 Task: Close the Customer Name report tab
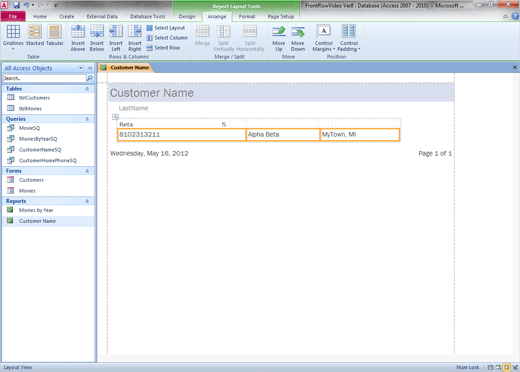click(515, 67)
